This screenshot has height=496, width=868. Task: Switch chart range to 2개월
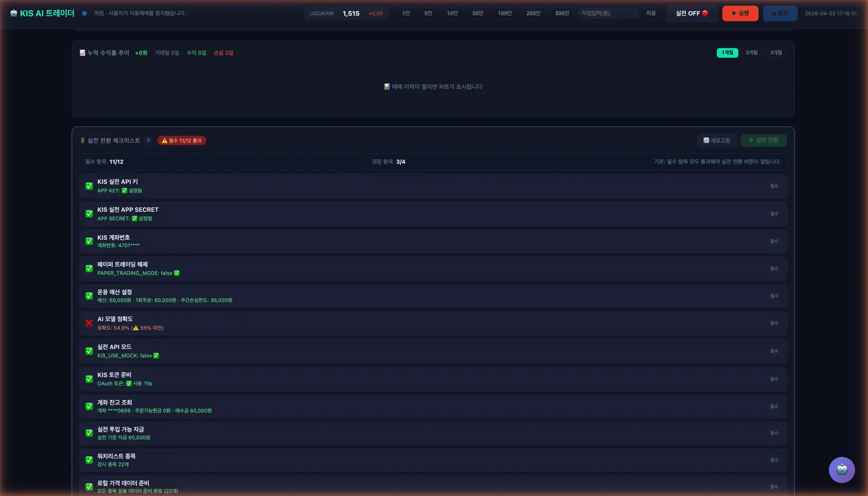point(751,53)
